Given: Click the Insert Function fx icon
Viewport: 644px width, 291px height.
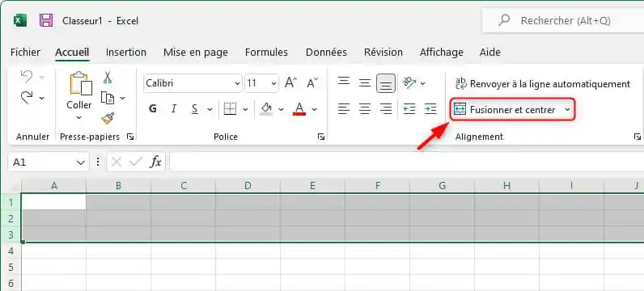Looking at the screenshot, I should pos(155,162).
